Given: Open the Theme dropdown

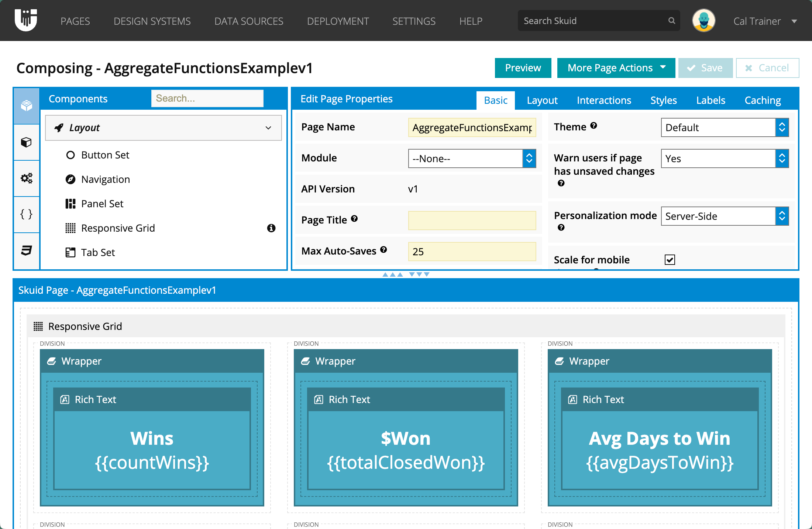Looking at the screenshot, I should pos(725,127).
